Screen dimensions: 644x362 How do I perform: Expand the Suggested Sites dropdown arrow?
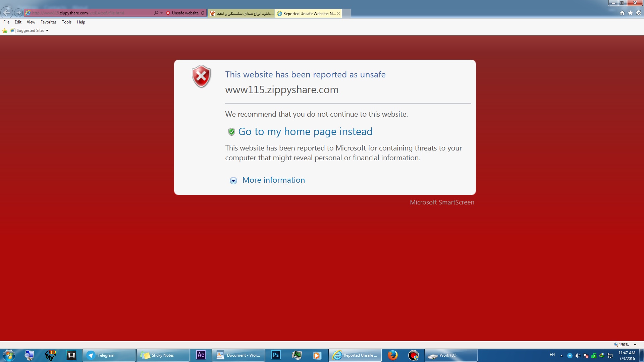coord(47,31)
